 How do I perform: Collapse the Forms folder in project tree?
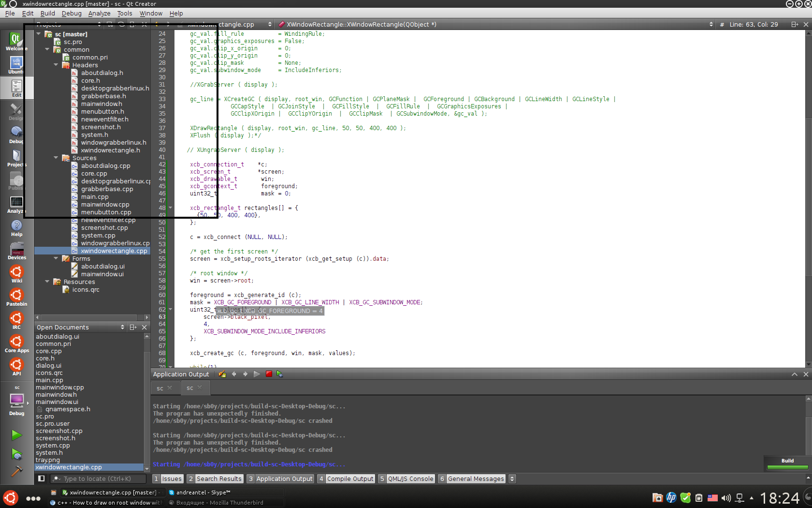(56, 259)
